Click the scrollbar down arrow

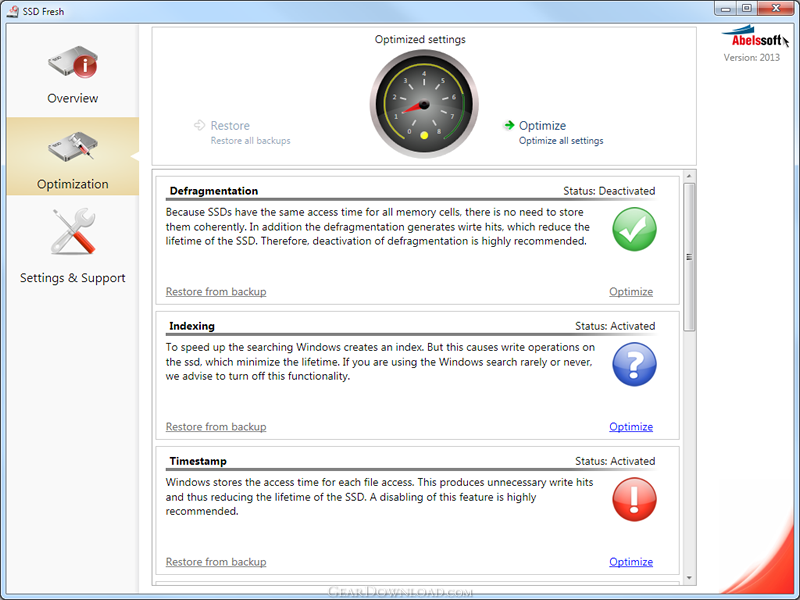click(689, 578)
